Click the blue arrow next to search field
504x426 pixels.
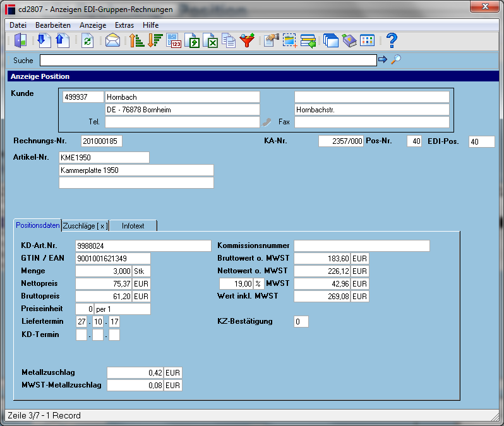click(383, 59)
